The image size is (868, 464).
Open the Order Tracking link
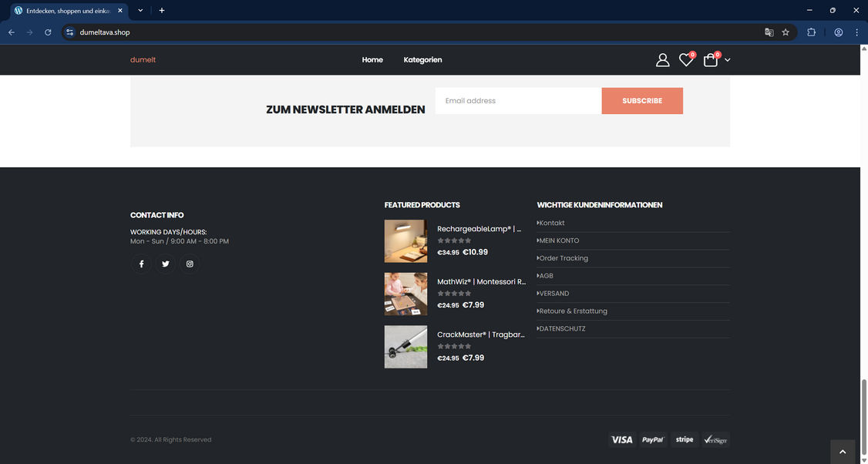click(x=563, y=258)
